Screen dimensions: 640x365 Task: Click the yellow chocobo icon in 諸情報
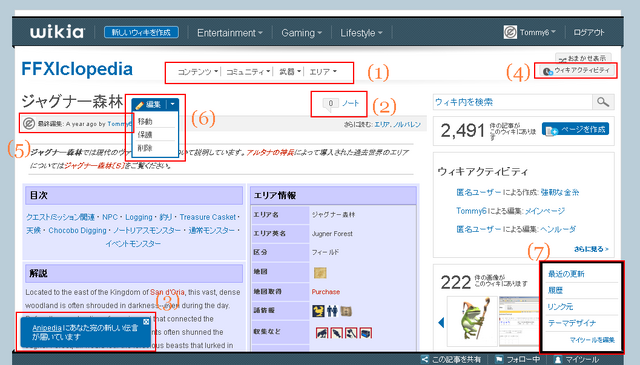pyautogui.click(x=318, y=311)
